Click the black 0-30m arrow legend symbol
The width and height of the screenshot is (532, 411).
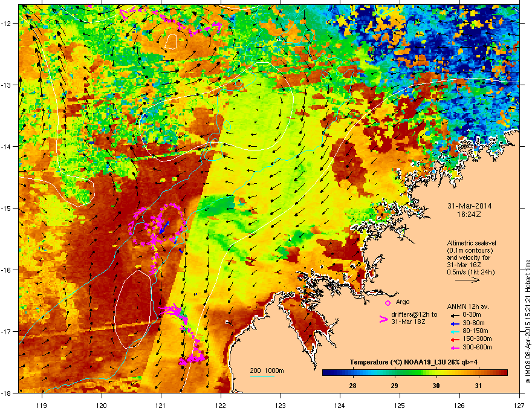point(455,315)
